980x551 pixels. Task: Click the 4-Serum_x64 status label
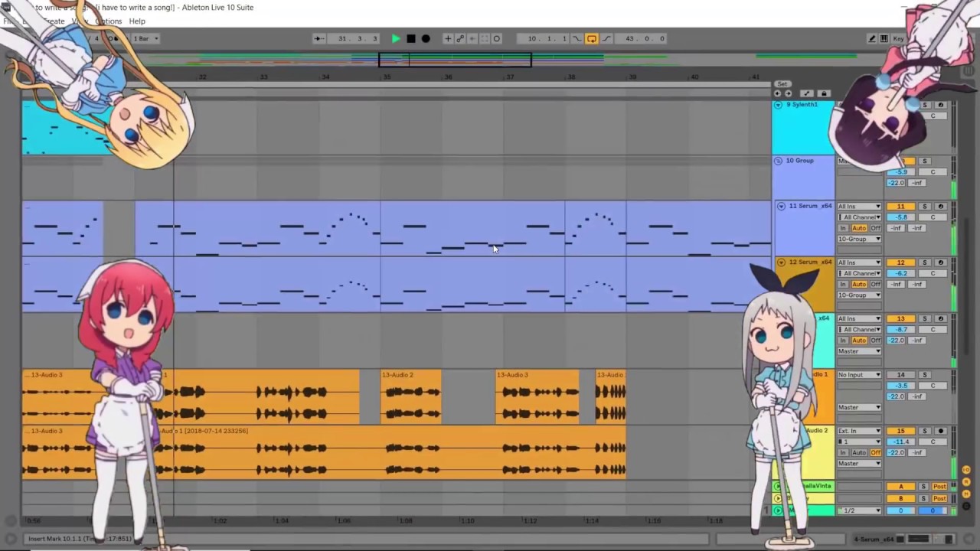point(874,540)
